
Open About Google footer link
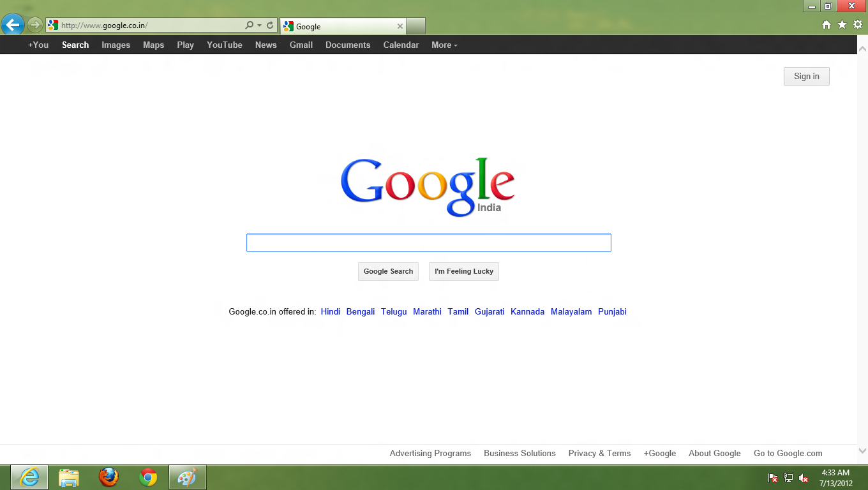715,453
